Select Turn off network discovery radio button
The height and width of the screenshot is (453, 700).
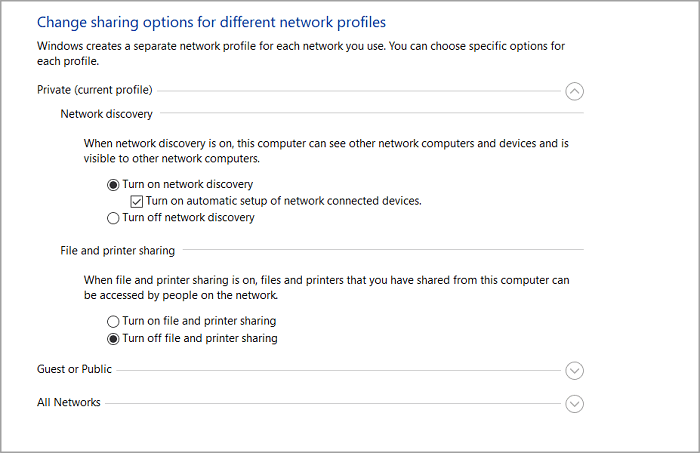coord(113,218)
